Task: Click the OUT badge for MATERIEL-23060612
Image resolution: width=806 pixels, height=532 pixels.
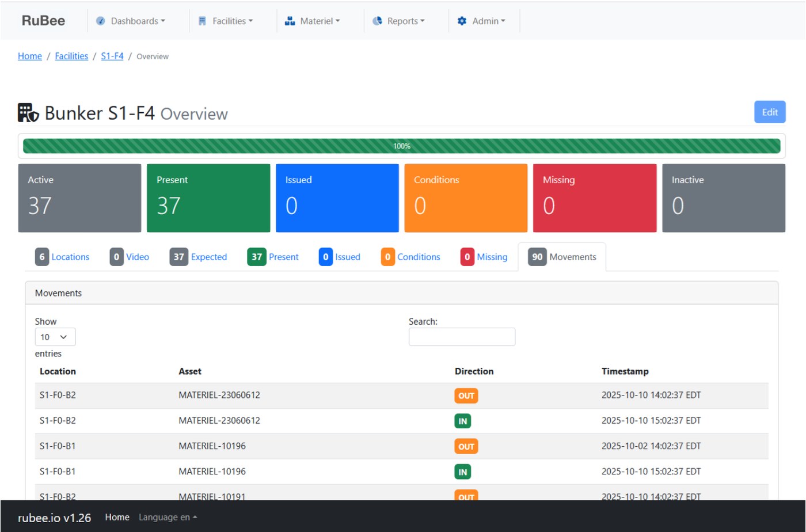Action: coord(466,396)
